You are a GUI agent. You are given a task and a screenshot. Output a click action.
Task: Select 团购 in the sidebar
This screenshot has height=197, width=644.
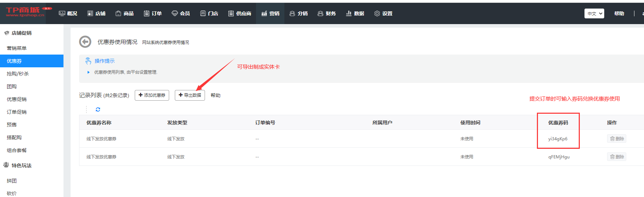[12, 86]
